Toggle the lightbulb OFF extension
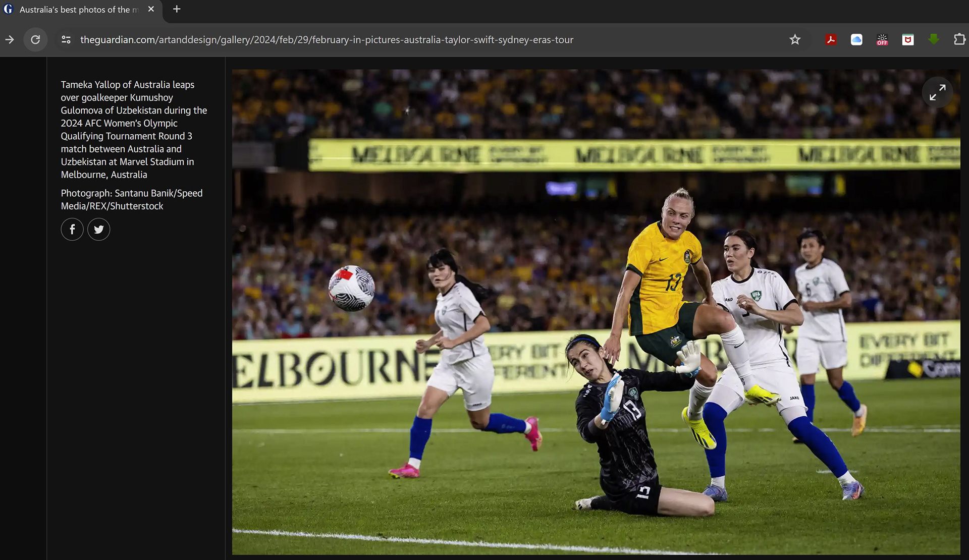Image resolution: width=969 pixels, height=560 pixels. pyautogui.click(x=882, y=39)
